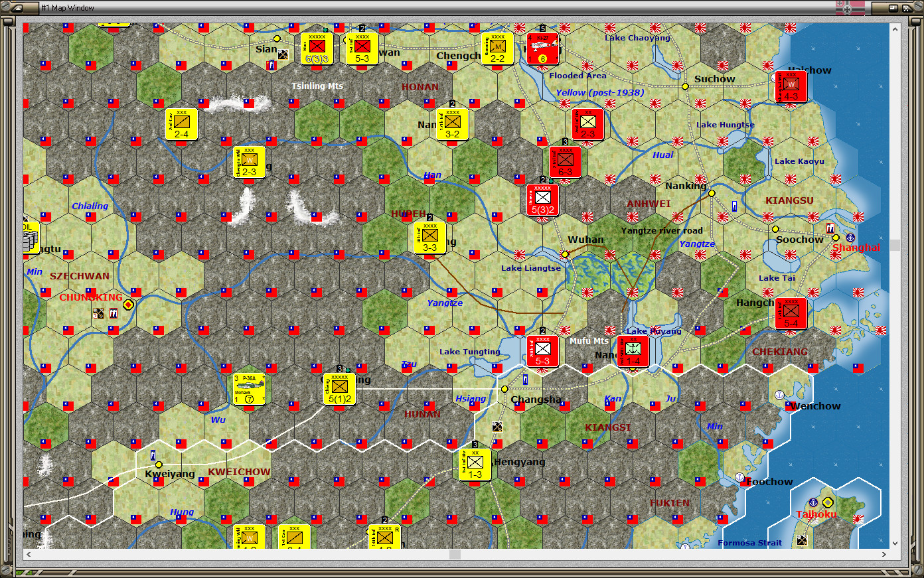
Task: Click the Taihoku city marker
Action: tap(828, 502)
